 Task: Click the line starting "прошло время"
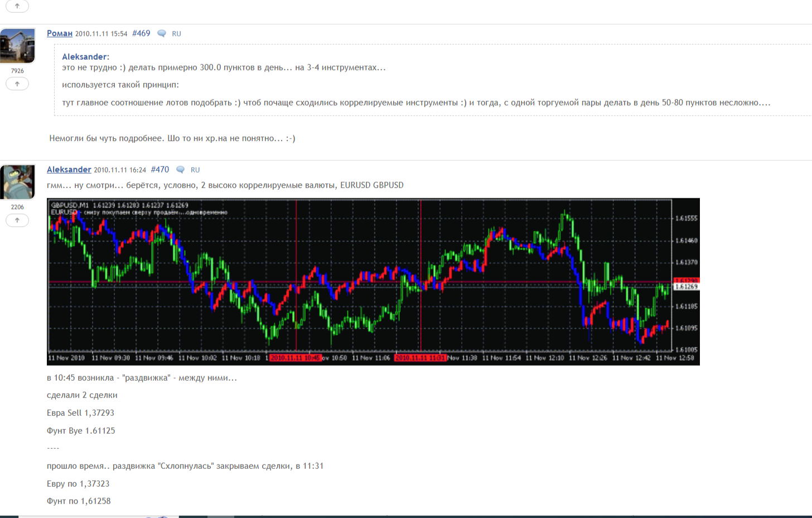coord(185,466)
